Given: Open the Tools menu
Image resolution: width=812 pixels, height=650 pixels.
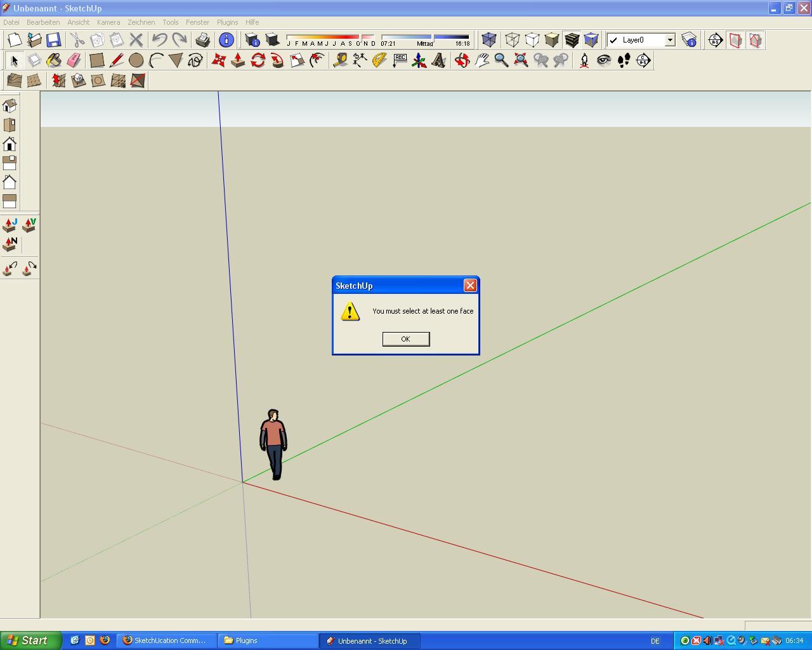Looking at the screenshot, I should pyautogui.click(x=170, y=22).
